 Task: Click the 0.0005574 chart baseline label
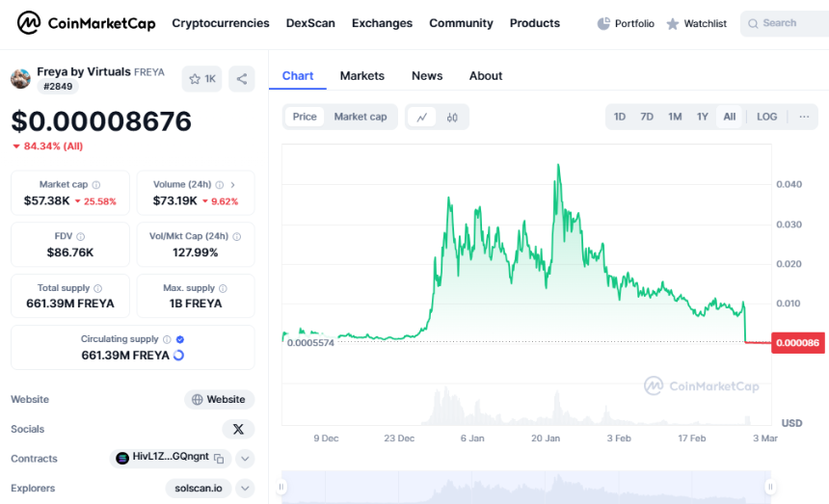(310, 343)
